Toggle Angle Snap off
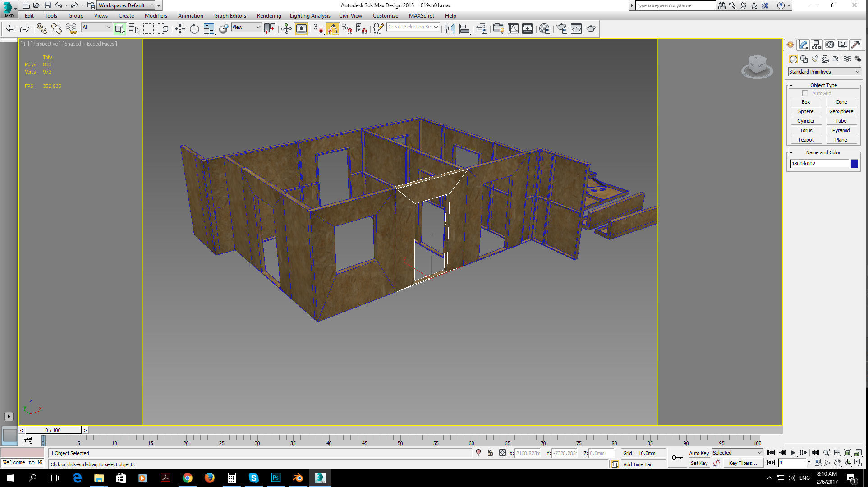Viewport: 868px width, 487px height. pyautogui.click(x=332, y=29)
